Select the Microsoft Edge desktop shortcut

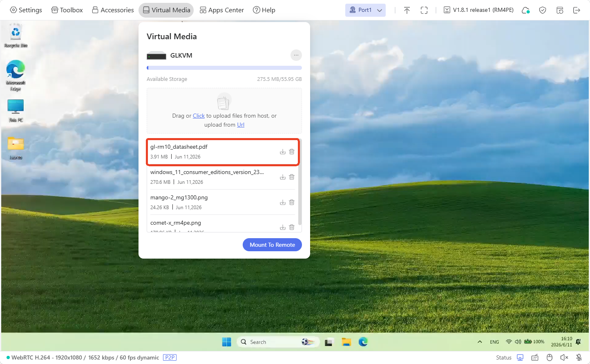(16, 76)
